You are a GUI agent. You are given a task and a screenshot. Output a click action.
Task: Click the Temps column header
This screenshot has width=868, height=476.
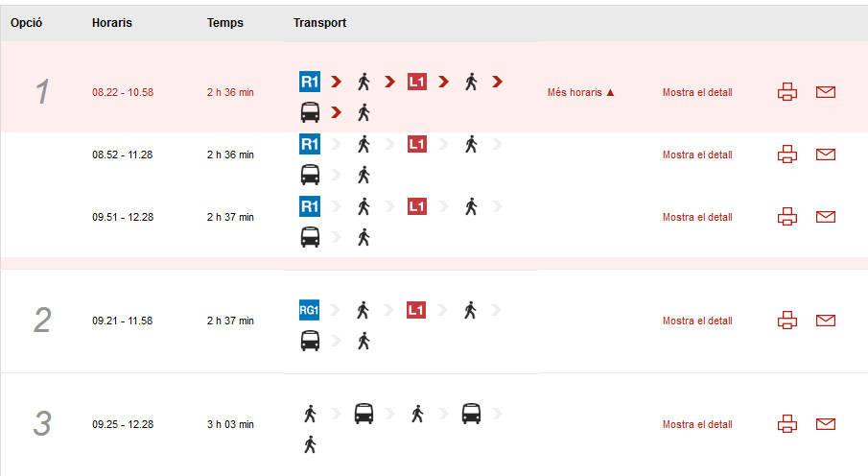(x=225, y=23)
